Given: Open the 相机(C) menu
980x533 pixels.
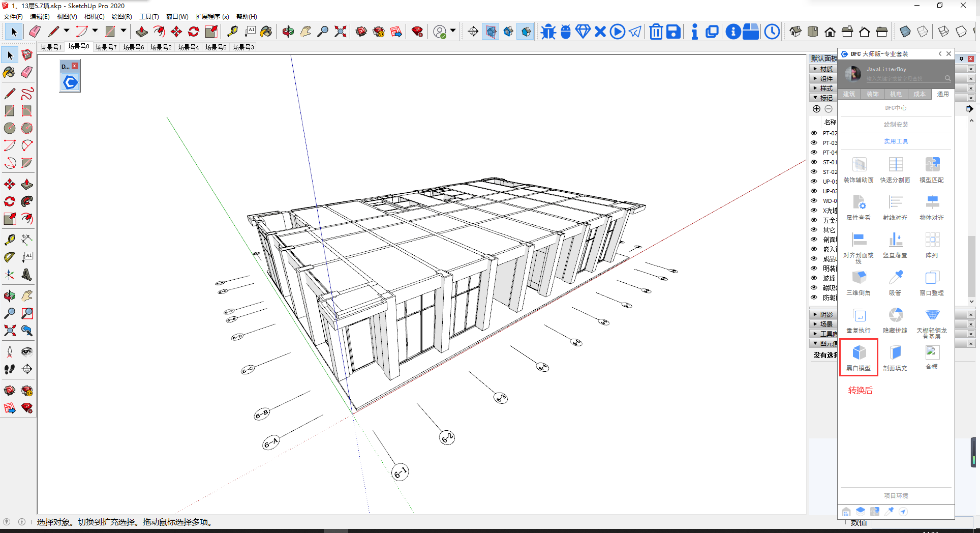Looking at the screenshot, I should coord(94,16).
